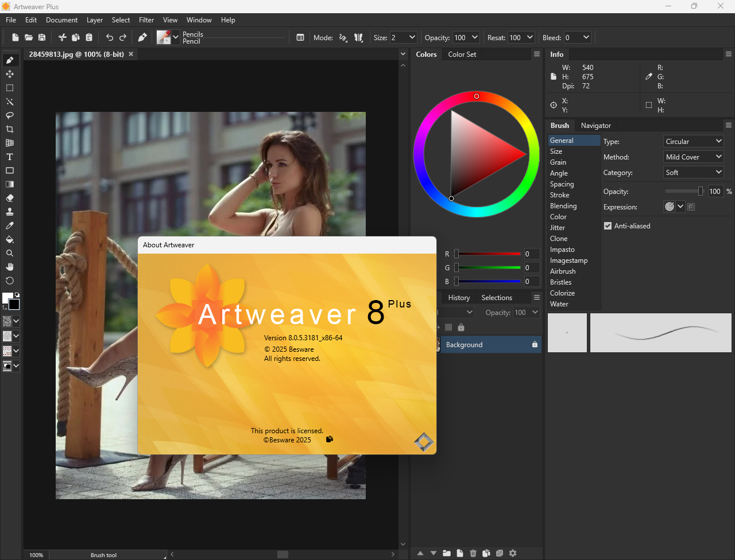Image resolution: width=735 pixels, height=560 pixels.
Task: Open a file using the folder icon
Action: 29,37
